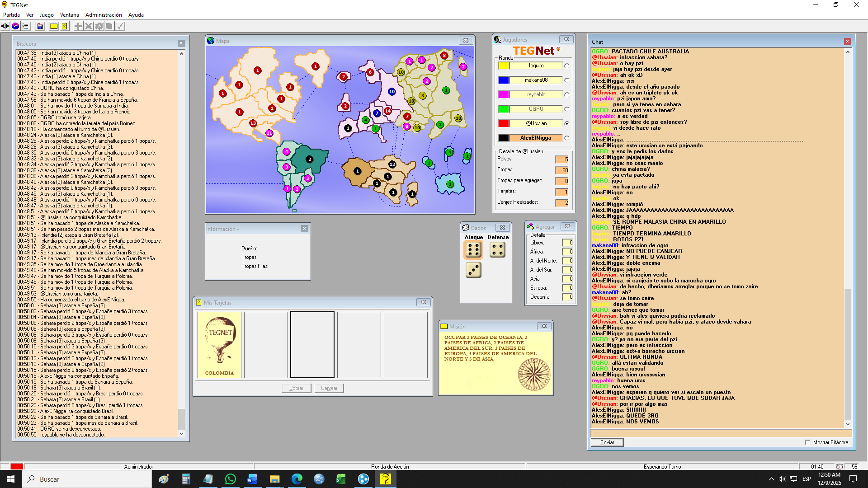This screenshot has height=488, width=868.
Task: Click the yellow country cards toolbar icon
Action: [65, 26]
